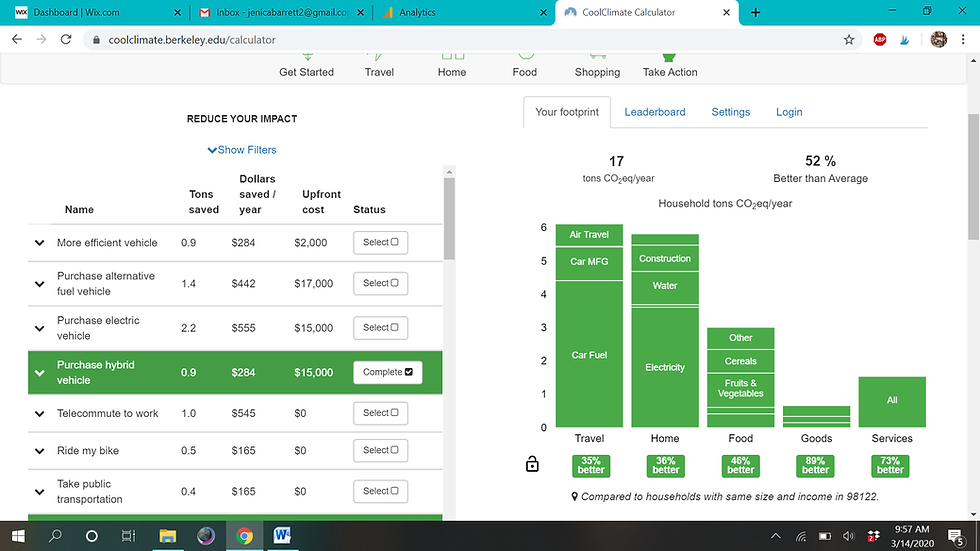Image resolution: width=980 pixels, height=551 pixels.
Task: Select Telecommute to work action
Action: tap(381, 413)
